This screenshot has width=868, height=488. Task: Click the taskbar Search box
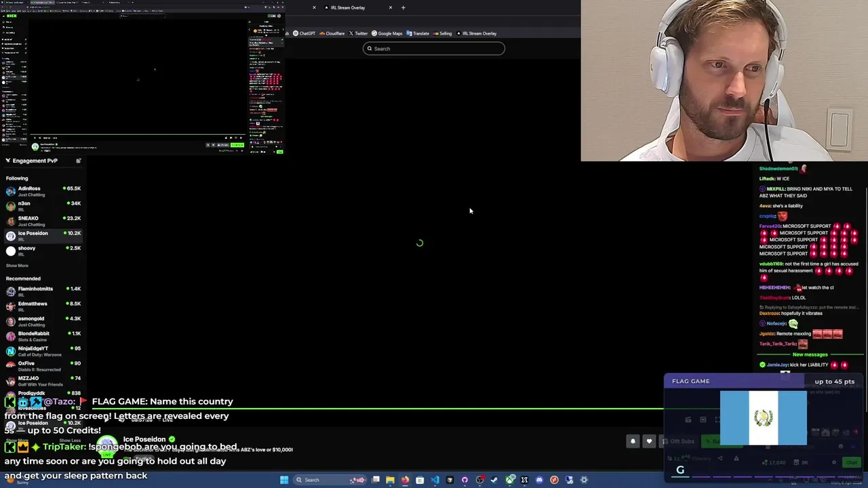pos(330,480)
